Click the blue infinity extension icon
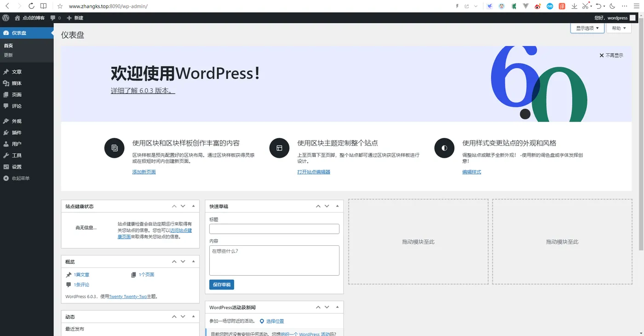Image resolution: width=644 pixels, height=336 pixels. click(x=550, y=6)
